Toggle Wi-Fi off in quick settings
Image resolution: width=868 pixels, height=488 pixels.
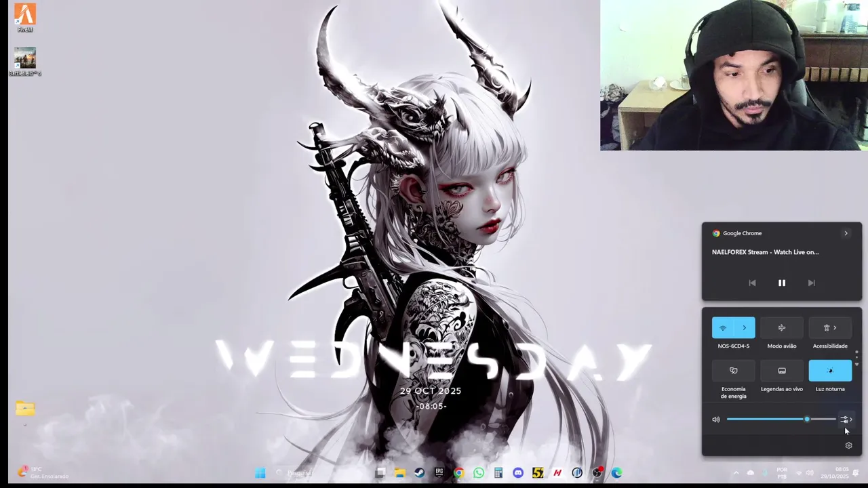click(723, 327)
